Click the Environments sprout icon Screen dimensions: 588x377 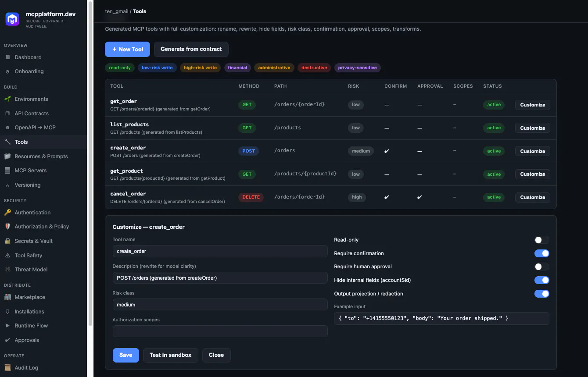(7, 99)
